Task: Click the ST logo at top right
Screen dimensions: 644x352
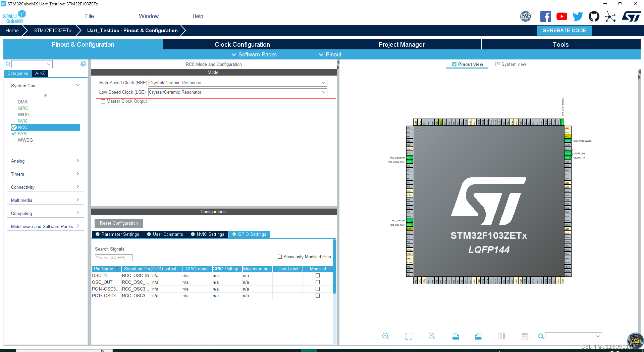Action: pyautogui.click(x=631, y=16)
